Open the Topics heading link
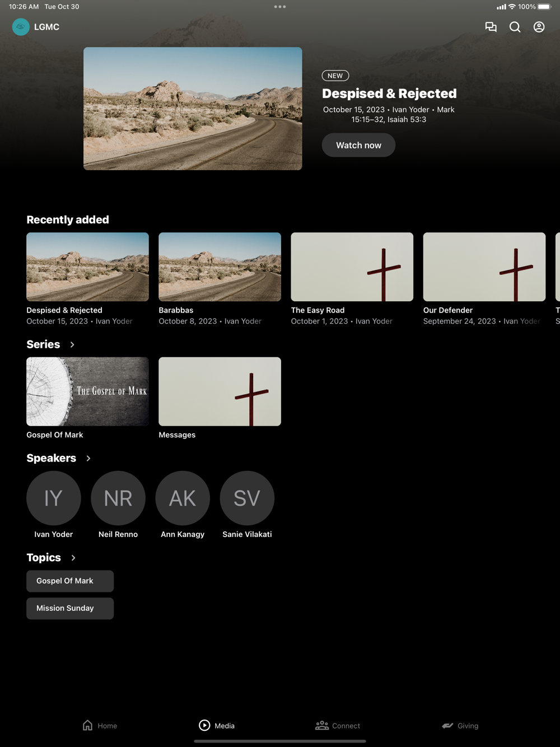The height and width of the screenshot is (747, 560). click(x=44, y=558)
